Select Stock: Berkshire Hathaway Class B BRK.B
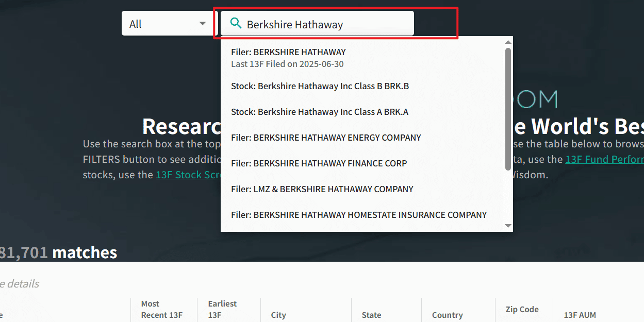Image resolution: width=644 pixels, height=322 pixels. coord(363,86)
